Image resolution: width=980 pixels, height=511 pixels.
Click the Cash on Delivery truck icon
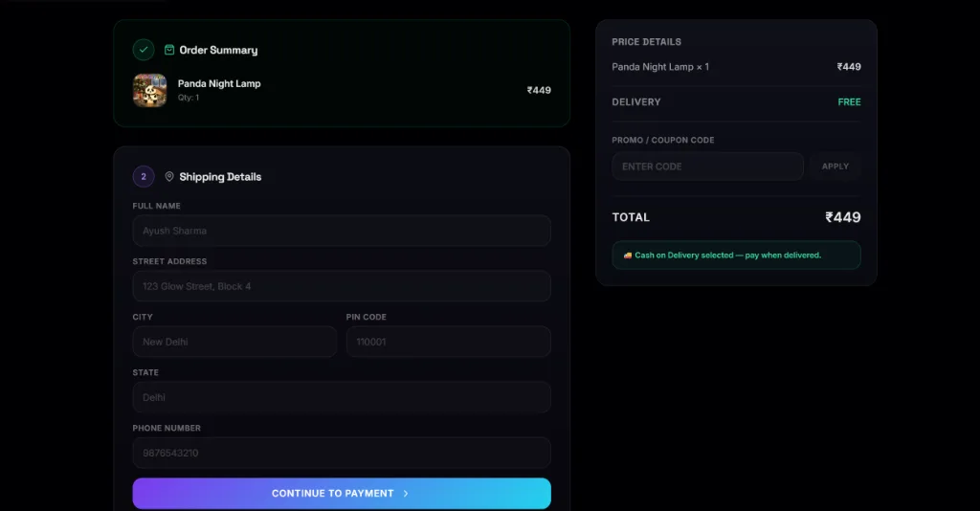tap(628, 255)
